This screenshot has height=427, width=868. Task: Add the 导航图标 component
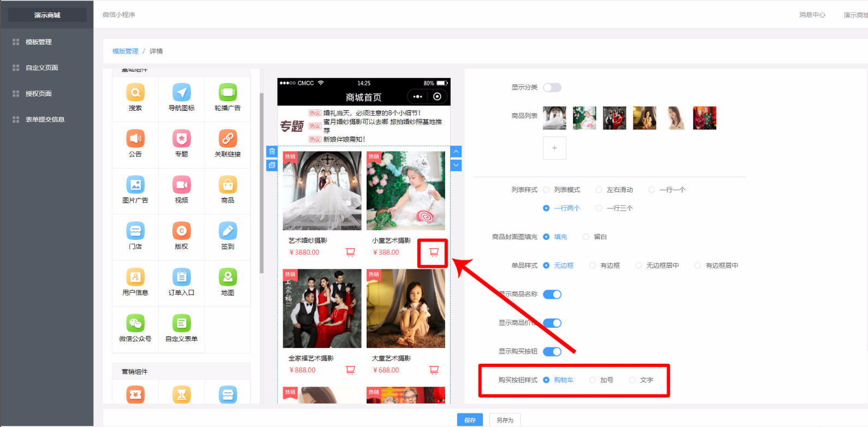182,98
